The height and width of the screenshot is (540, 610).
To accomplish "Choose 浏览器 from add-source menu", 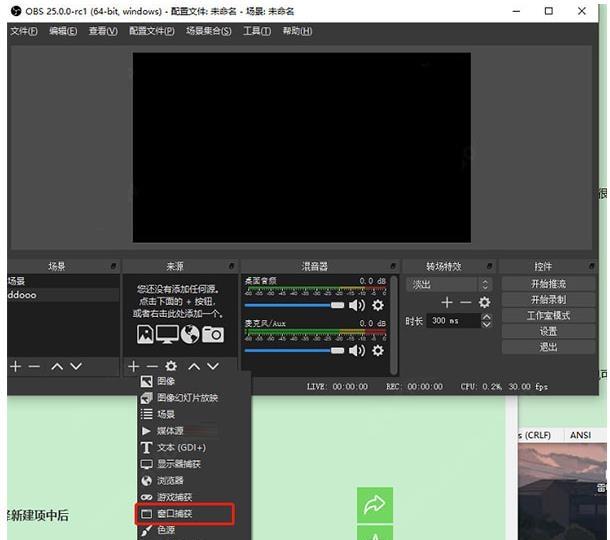I will [194, 480].
